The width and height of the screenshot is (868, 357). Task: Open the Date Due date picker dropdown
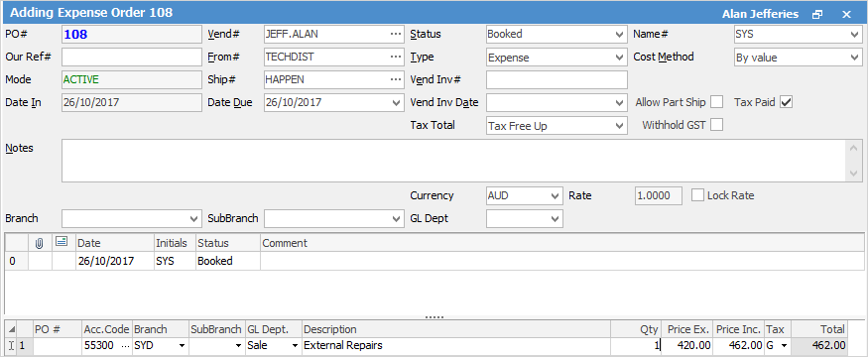tap(395, 103)
